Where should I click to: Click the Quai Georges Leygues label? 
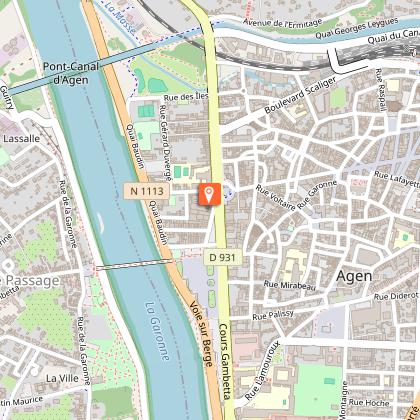357,28
